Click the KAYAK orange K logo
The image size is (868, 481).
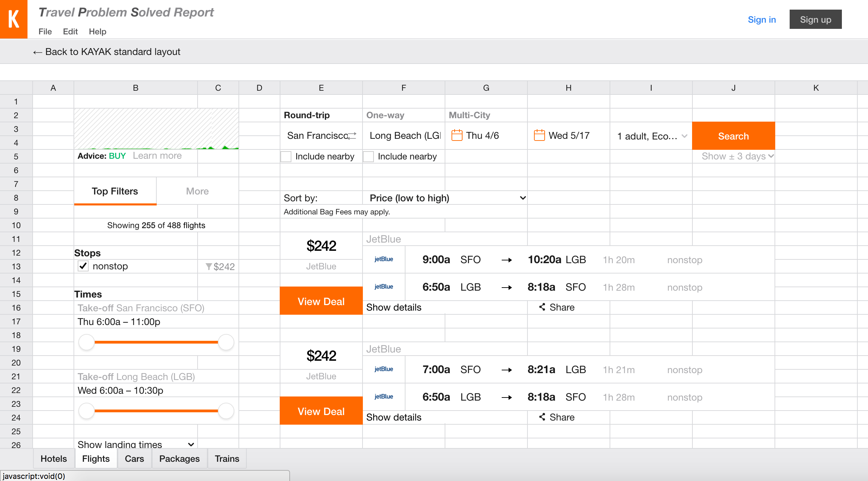(x=14, y=19)
